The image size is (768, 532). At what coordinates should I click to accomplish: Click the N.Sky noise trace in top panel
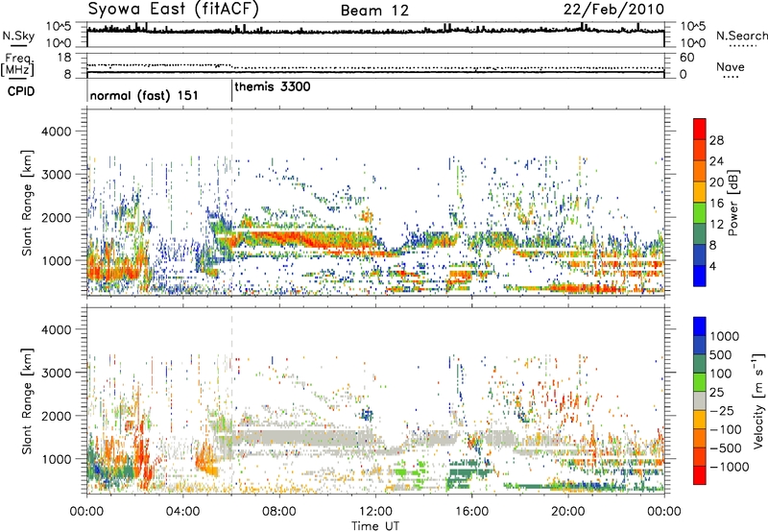[375, 32]
